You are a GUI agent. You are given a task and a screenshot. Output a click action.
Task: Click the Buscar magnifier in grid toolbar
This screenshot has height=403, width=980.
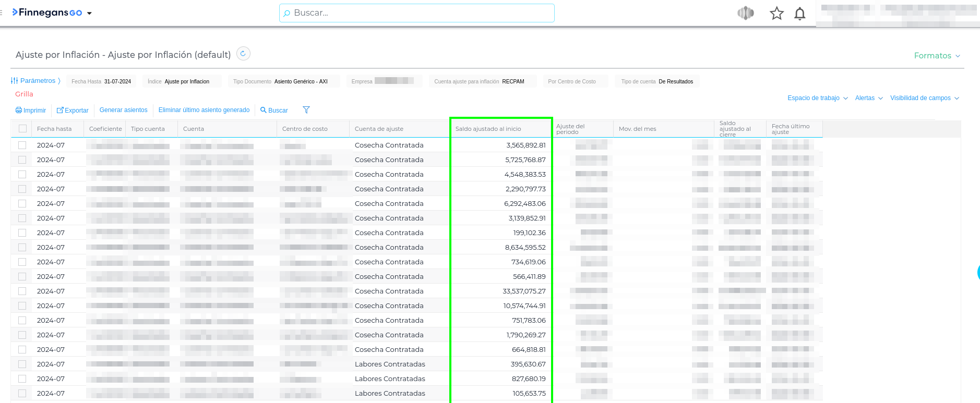[x=264, y=111]
